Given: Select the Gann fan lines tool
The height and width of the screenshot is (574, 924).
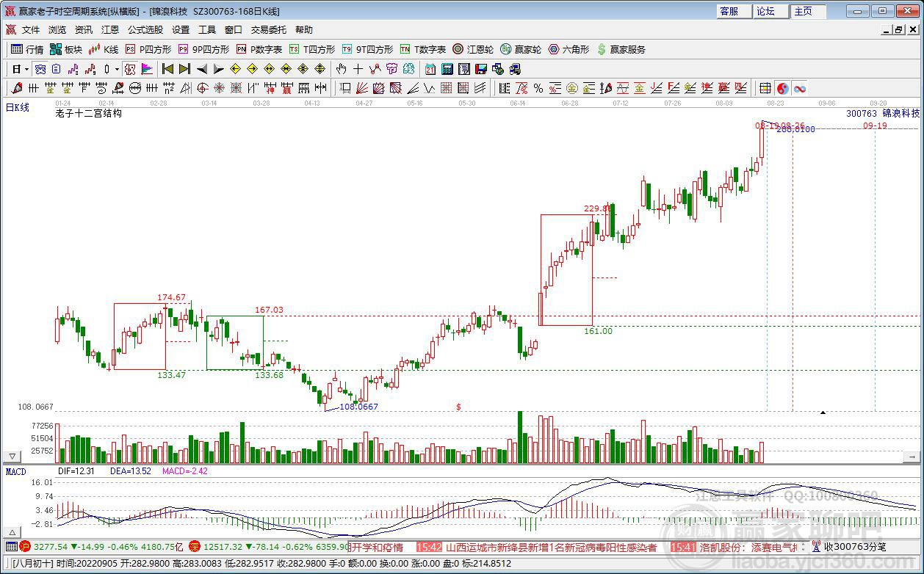Looking at the screenshot, I should (362, 88).
